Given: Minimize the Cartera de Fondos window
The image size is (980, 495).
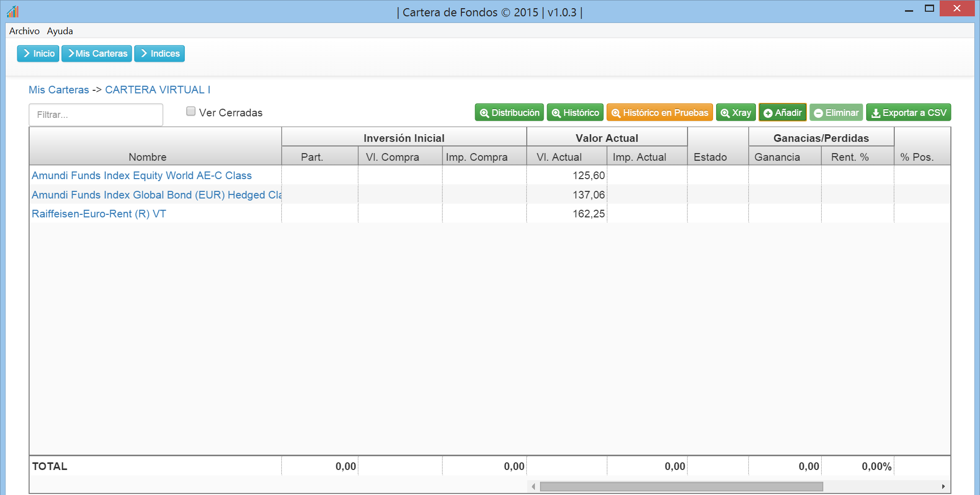Looking at the screenshot, I should coord(909,10).
